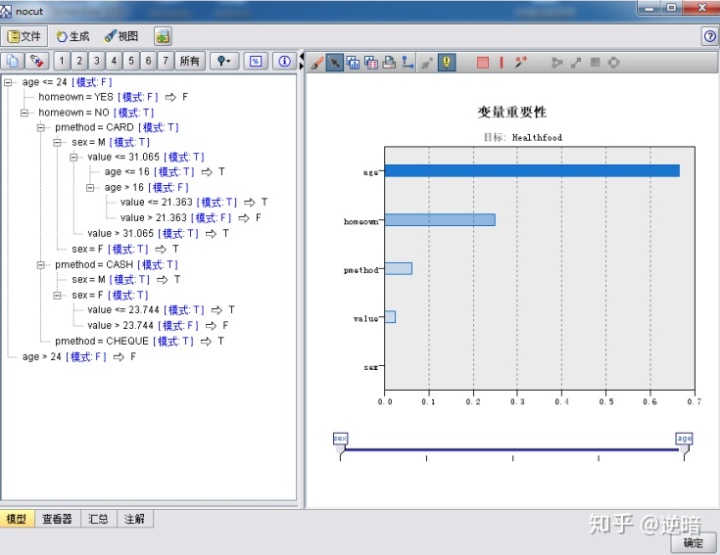This screenshot has width=720, height=555.
Task: Toggle the explore mode arrow pointer
Action: tap(335, 62)
